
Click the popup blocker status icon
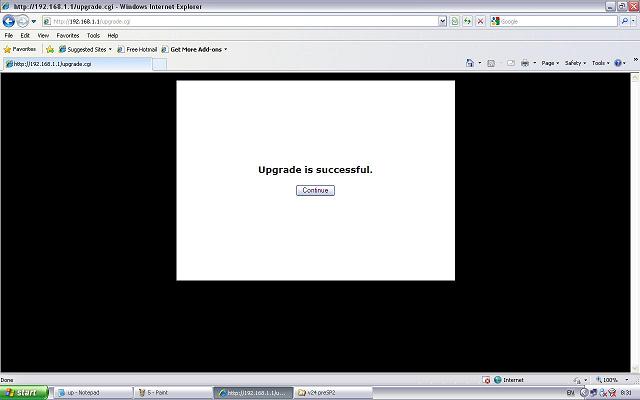tap(486, 380)
